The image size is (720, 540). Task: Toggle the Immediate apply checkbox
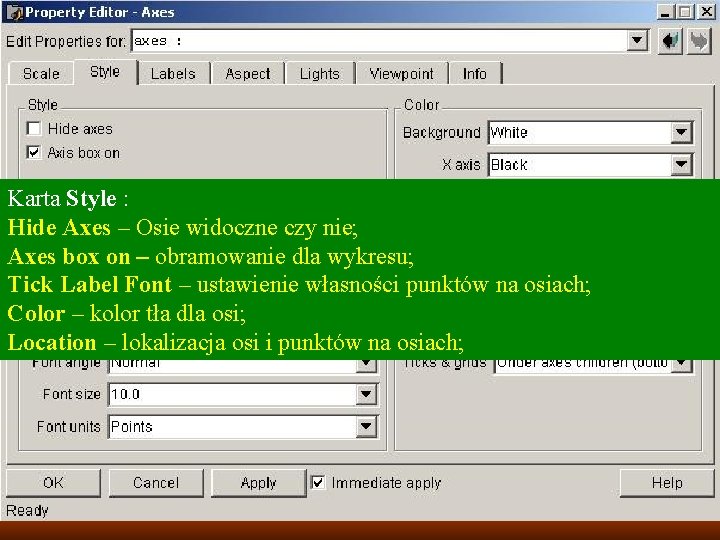318,483
